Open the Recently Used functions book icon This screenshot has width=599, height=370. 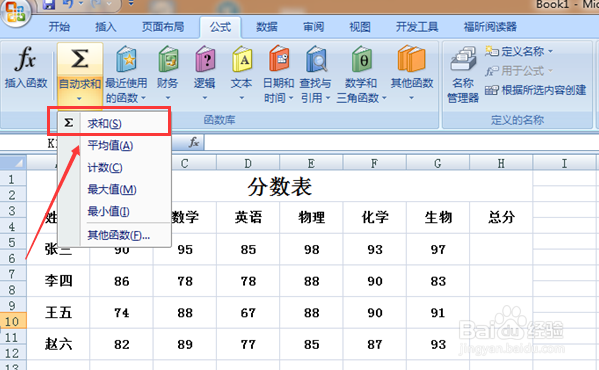[126, 59]
